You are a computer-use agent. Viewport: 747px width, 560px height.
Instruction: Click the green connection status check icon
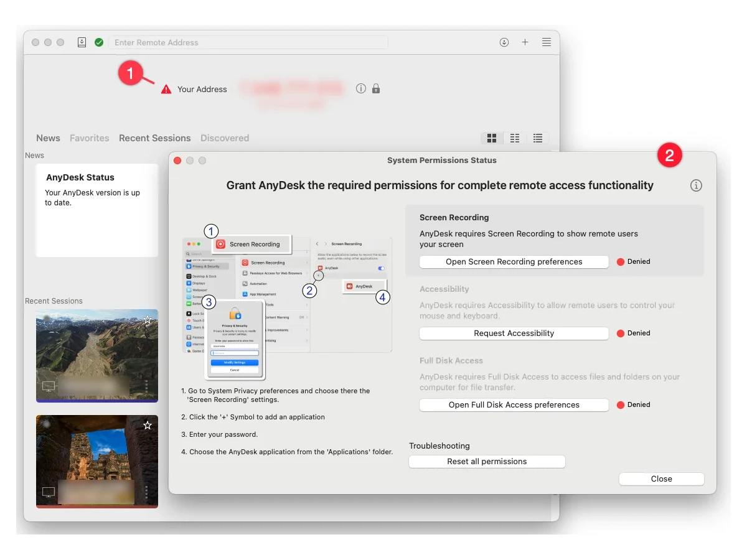click(99, 42)
